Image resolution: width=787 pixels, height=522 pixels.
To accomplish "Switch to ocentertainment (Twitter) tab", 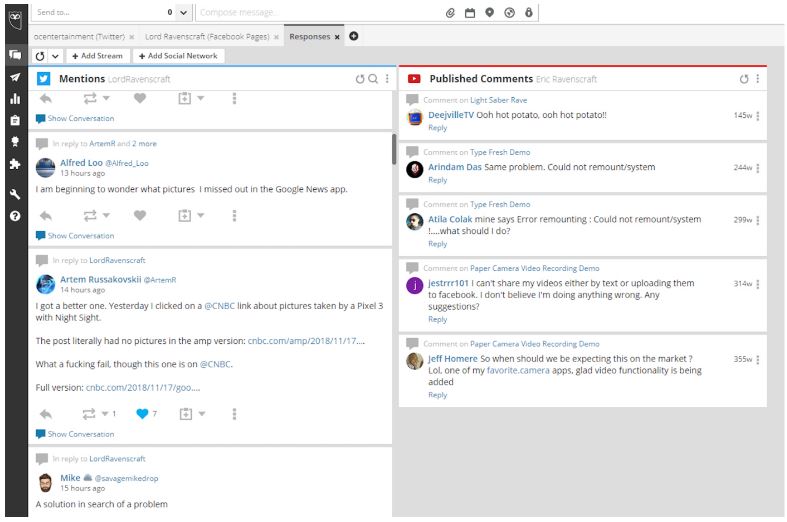I will 79,37.
